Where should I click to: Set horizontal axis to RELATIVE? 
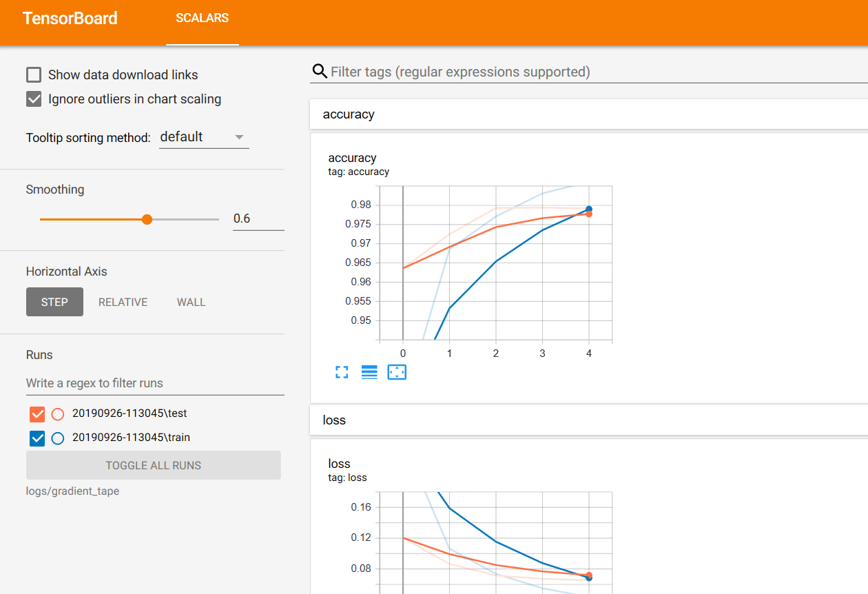(123, 302)
